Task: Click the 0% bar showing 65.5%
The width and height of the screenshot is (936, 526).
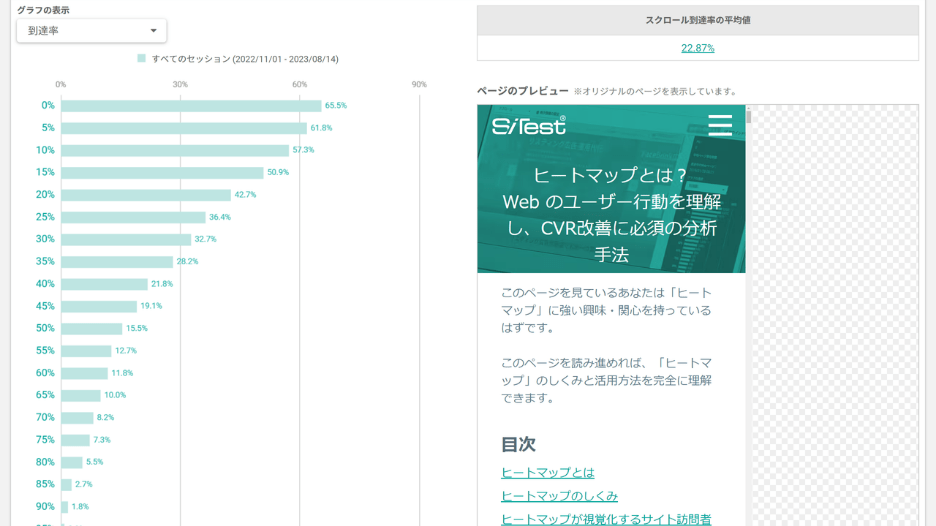Action: pos(191,106)
